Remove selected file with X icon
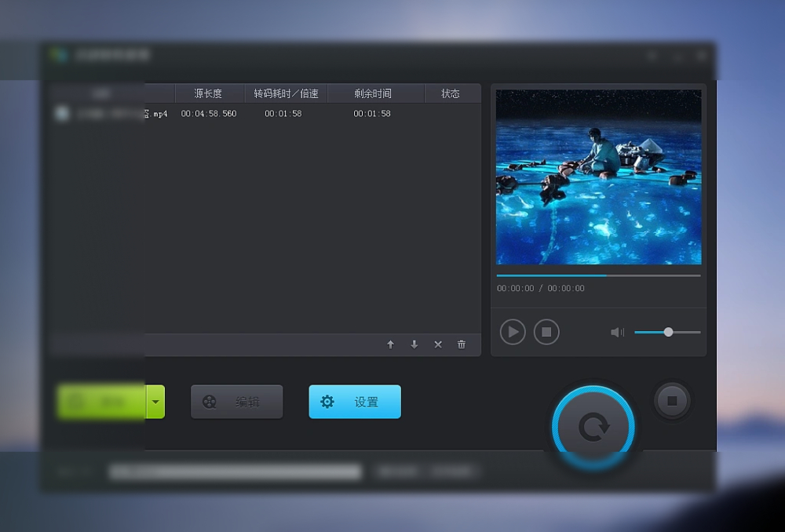The height and width of the screenshot is (532, 785). [x=438, y=344]
